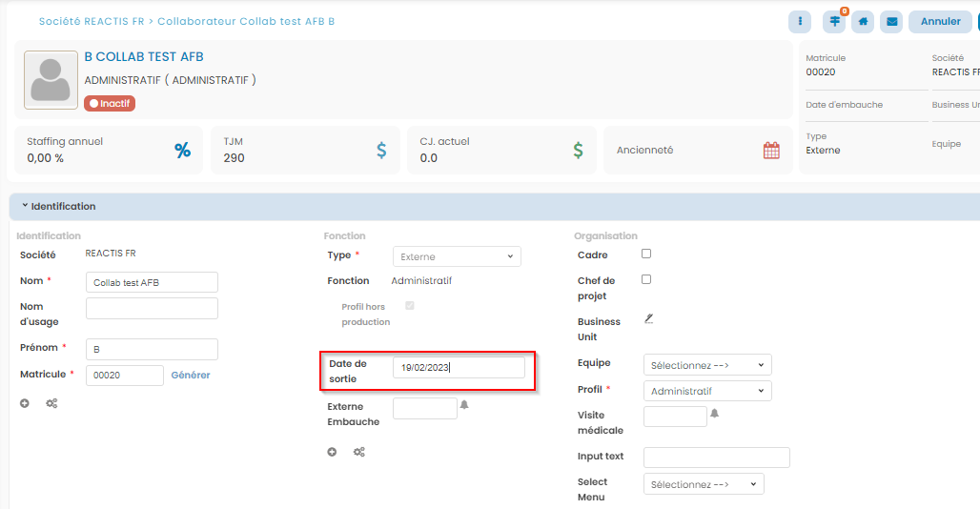Open the Type dropdown showing Externe
Screen dimensions: 980x509
[x=457, y=256]
